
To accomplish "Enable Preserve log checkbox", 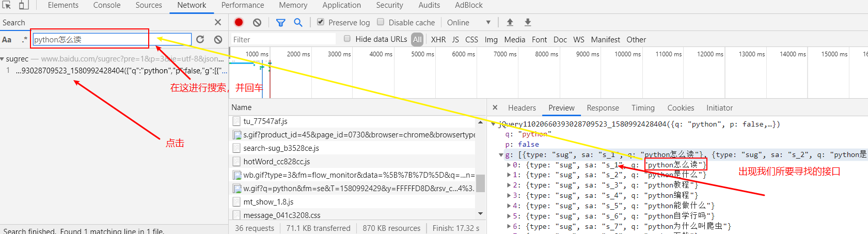I will 321,22.
